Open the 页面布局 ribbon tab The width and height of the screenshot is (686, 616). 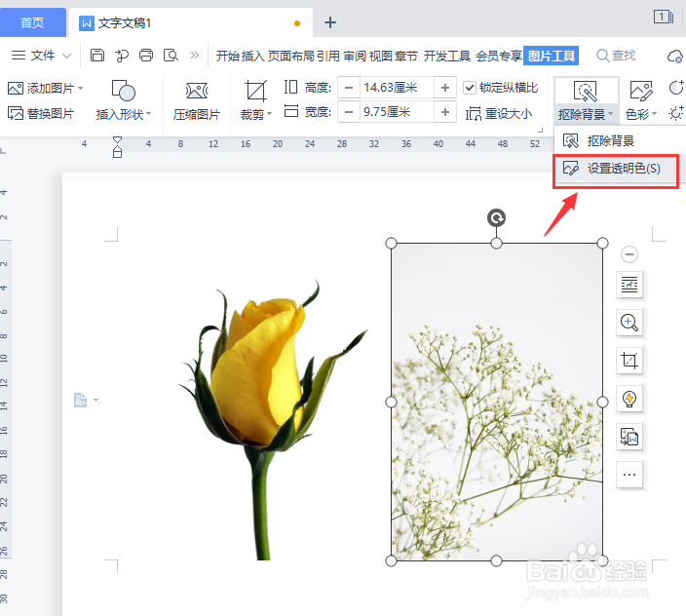pos(291,56)
